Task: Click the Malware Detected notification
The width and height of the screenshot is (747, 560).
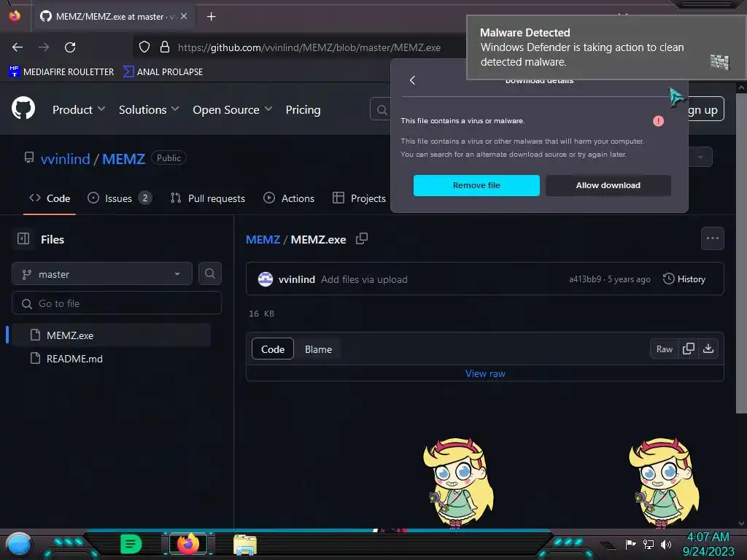Action: click(605, 47)
